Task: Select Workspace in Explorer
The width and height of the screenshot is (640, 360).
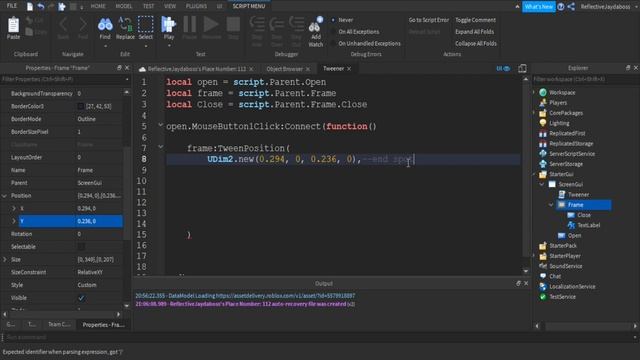Action: pyautogui.click(x=562, y=93)
